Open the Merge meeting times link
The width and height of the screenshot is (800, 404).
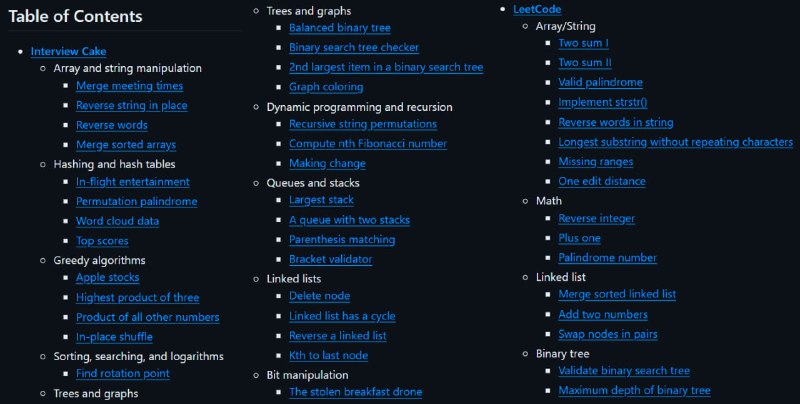point(130,86)
